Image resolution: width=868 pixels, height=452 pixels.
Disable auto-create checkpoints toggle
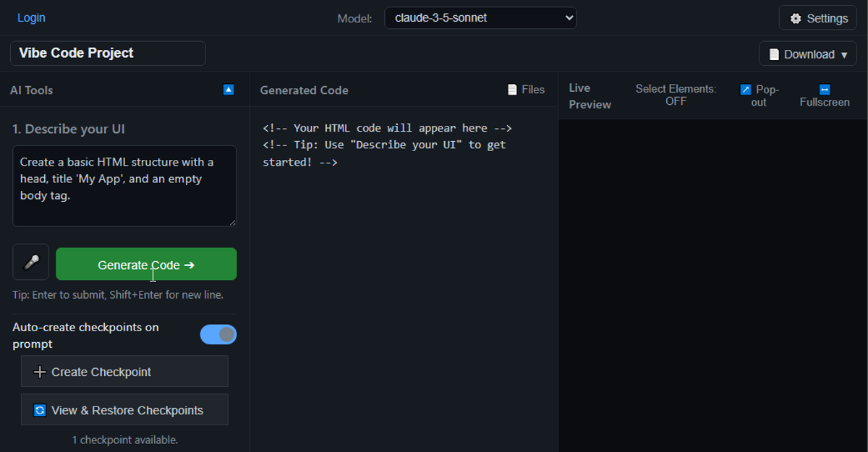pos(218,334)
